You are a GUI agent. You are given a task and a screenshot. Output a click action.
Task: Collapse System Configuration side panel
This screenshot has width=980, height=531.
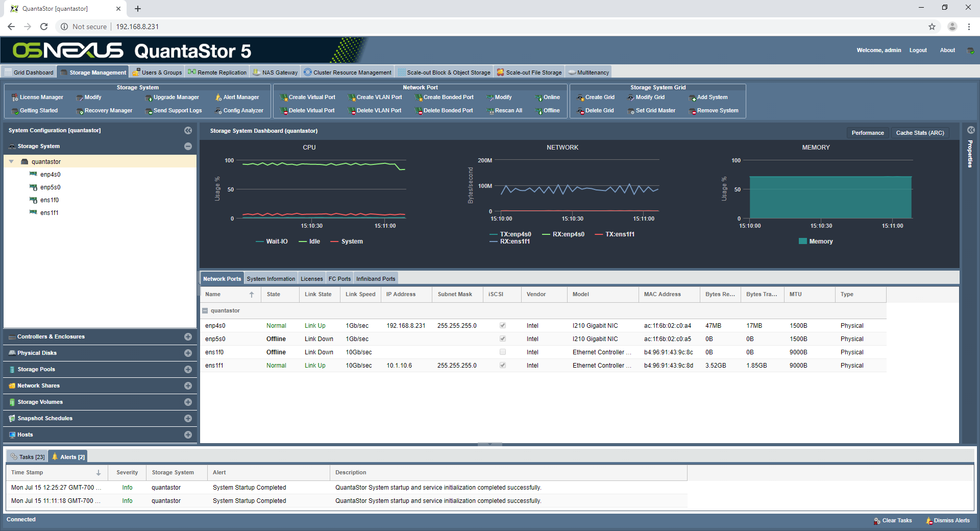point(188,130)
